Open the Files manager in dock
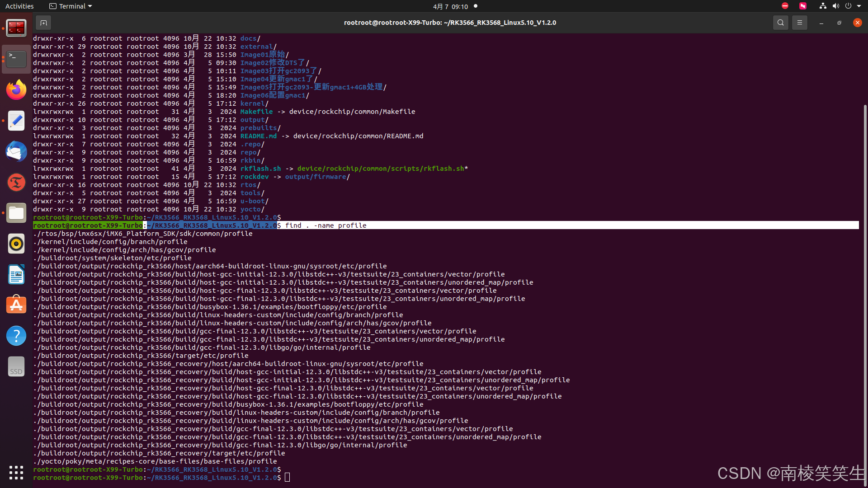Image resolution: width=868 pixels, height=488 pixels. pos(16,213)
